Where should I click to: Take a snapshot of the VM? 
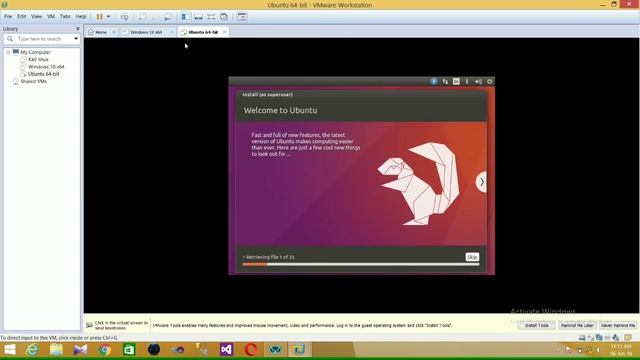[142, 17]
